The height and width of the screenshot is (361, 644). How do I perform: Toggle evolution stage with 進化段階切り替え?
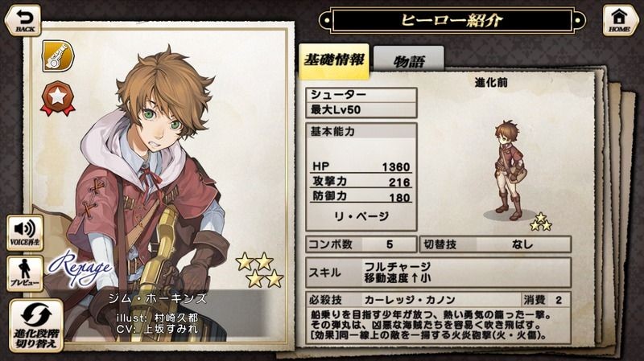click(x=36, y=326)
